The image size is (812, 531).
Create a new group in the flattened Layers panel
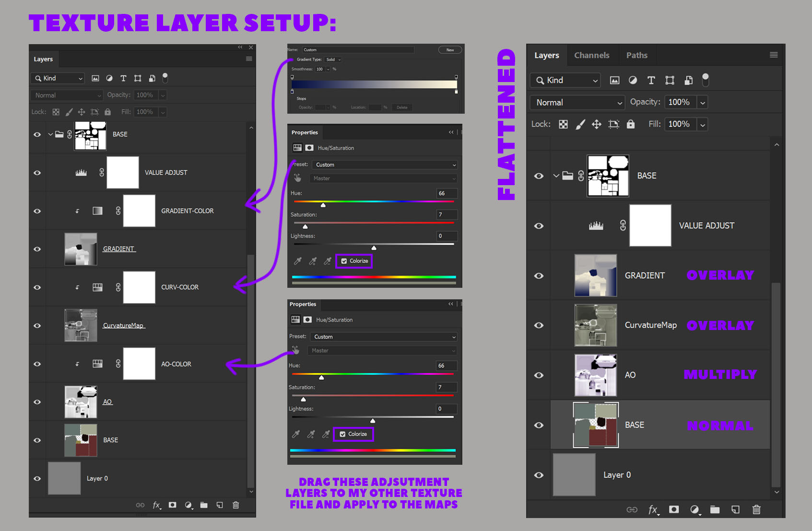click(x=715, y=509)
